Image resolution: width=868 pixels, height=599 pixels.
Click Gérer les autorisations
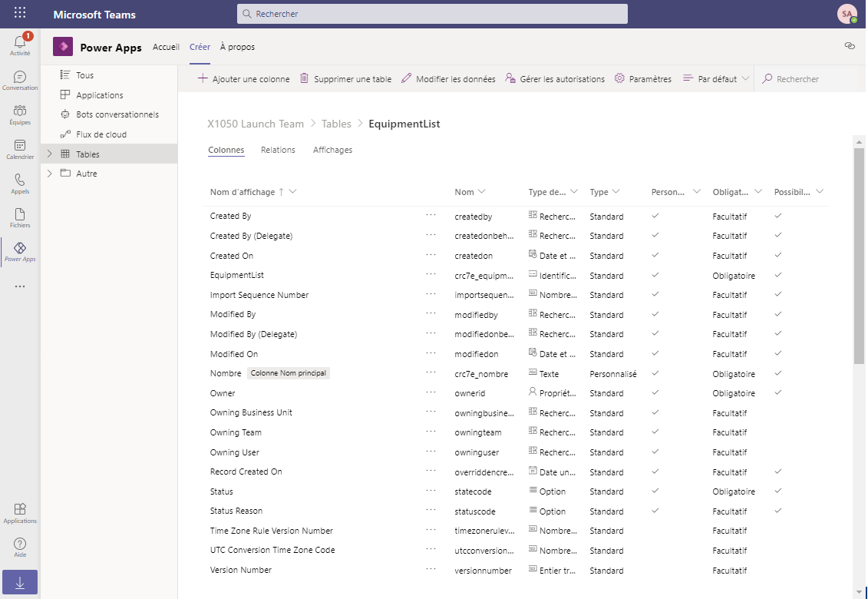[x=555, y=78]
